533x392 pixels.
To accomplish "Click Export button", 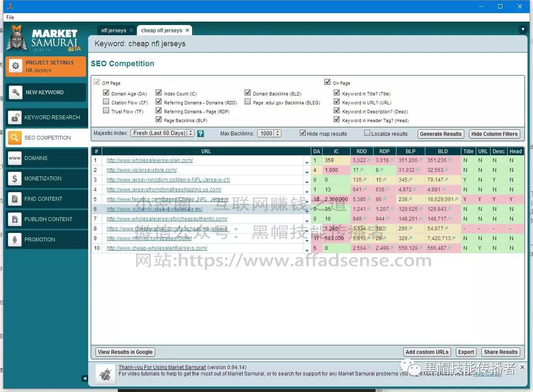I will (466, 352).
